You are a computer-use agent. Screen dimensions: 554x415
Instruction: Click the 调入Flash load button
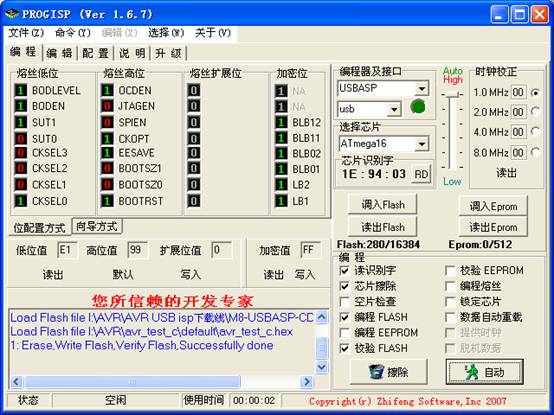click(383, 204)
